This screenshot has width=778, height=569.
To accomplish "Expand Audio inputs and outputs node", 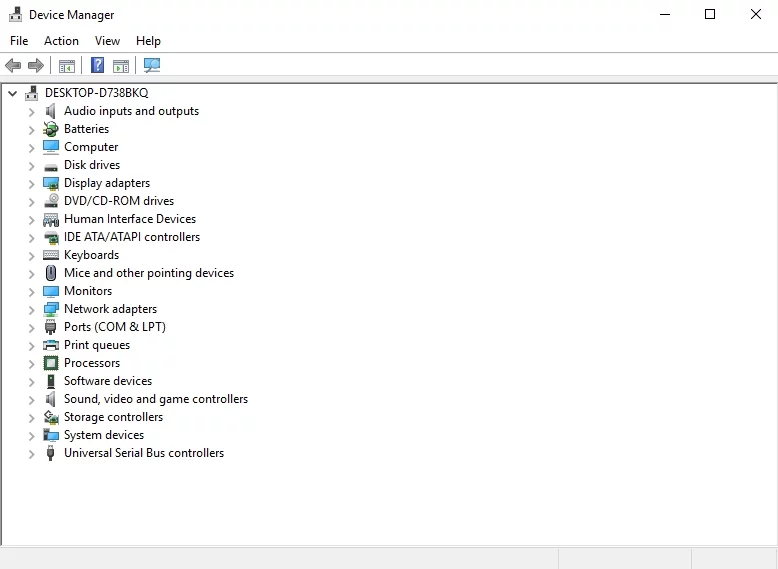I will (x=31, y=112).
